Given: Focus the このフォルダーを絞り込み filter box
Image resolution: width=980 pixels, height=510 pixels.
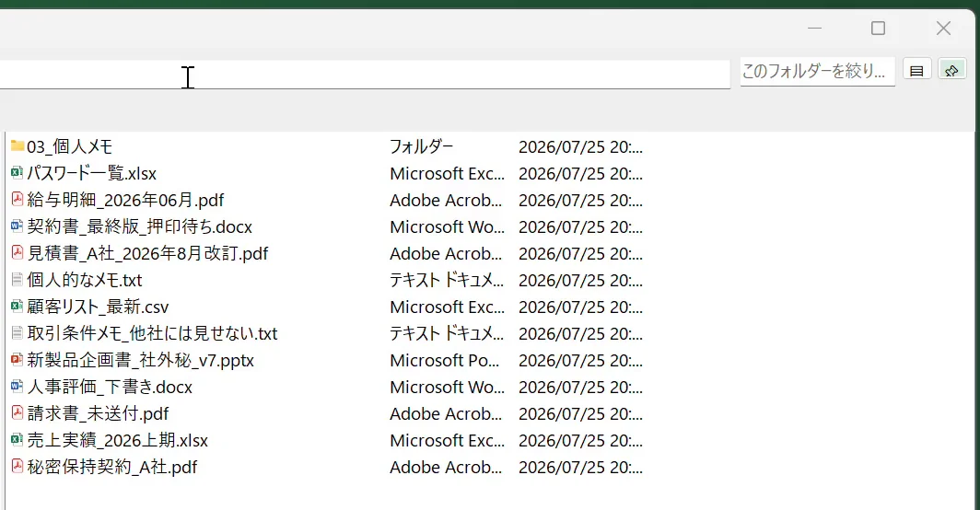Looking at the screenshot, I should (x=818, y=72).
